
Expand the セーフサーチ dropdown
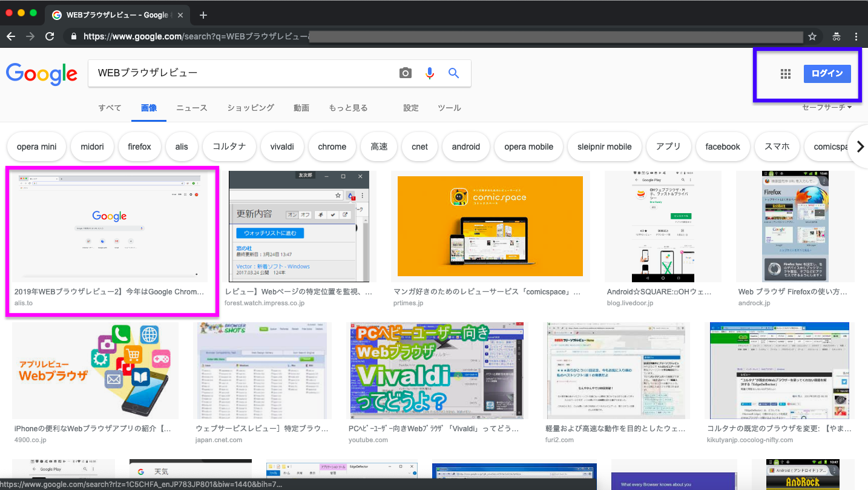pyautogui.click(x=827, y=107)
